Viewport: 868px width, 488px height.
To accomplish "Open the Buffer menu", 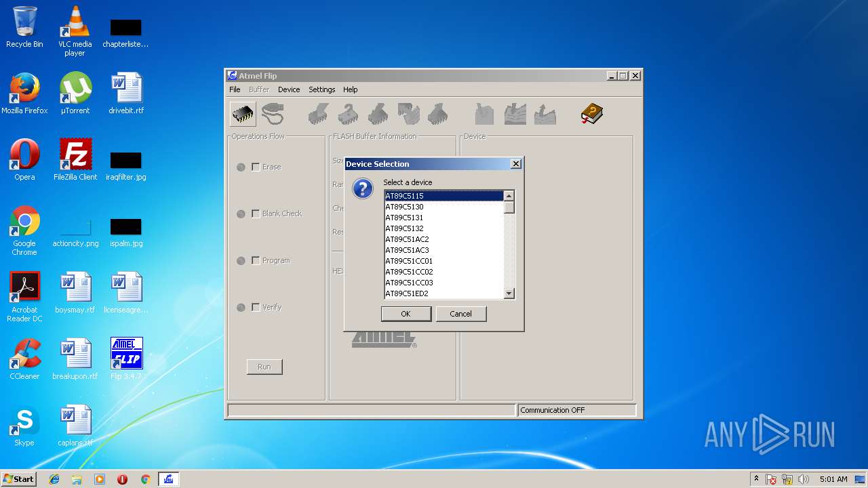I will (x=259, y=89).
